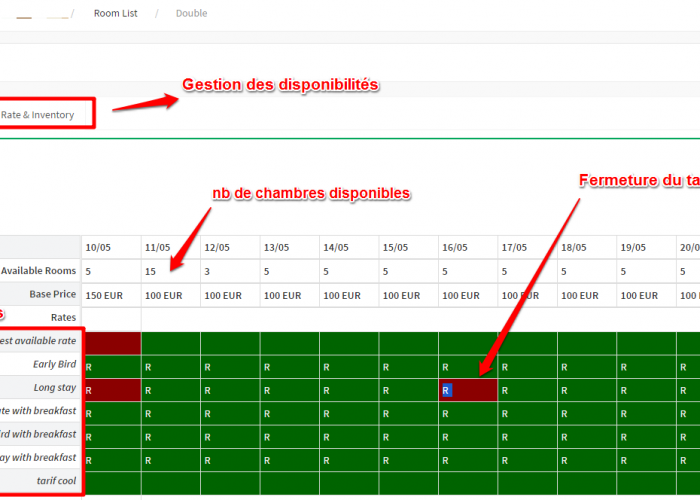Click Early Bird with breakfast cell on 17/05
This screenshot has height=500, width=700.
[x=527, y=437]
